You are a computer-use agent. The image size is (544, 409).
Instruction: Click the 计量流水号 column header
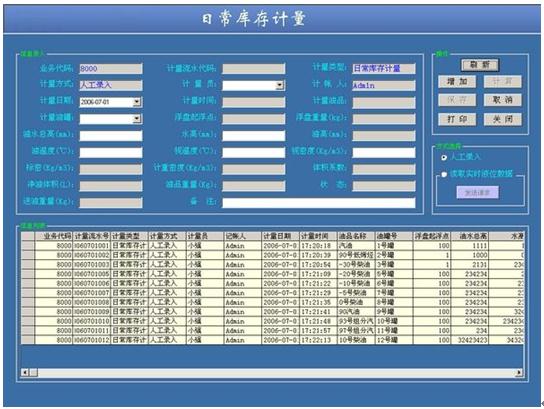92,236
